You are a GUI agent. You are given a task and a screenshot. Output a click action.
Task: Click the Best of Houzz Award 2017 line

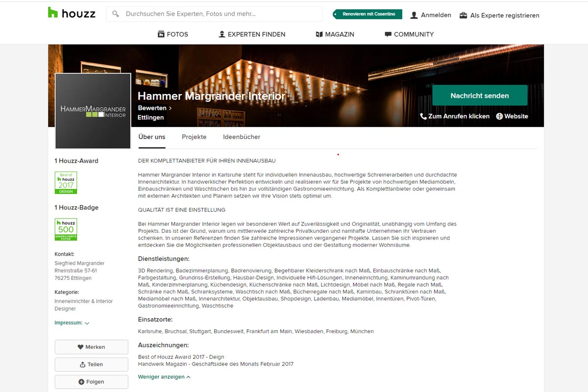click(x=181, y=357)
